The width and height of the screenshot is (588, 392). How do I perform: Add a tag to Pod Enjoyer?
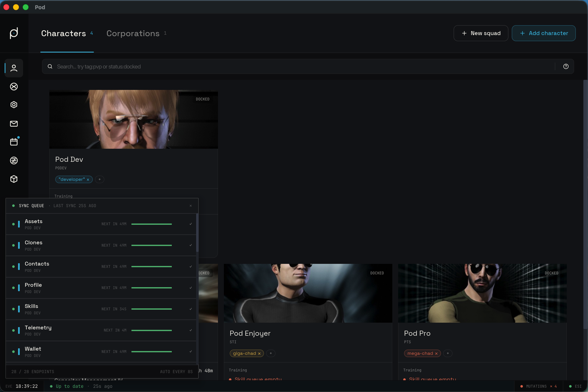tap(271, 353)
